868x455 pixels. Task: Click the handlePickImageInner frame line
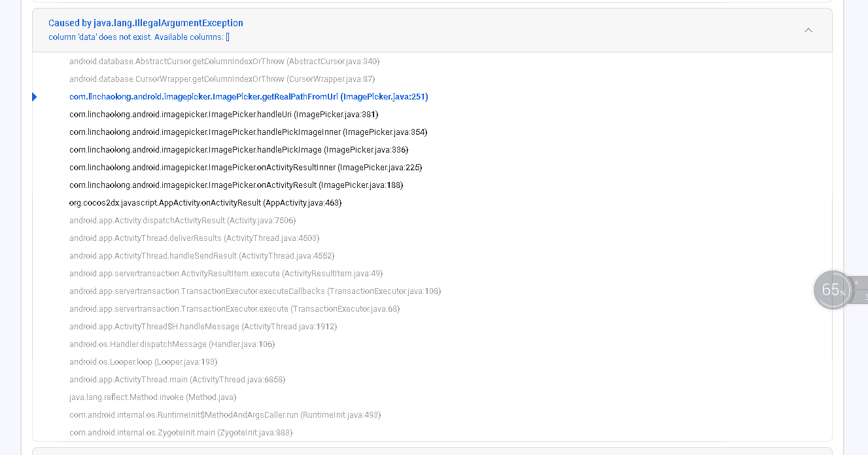coord(248,132)
